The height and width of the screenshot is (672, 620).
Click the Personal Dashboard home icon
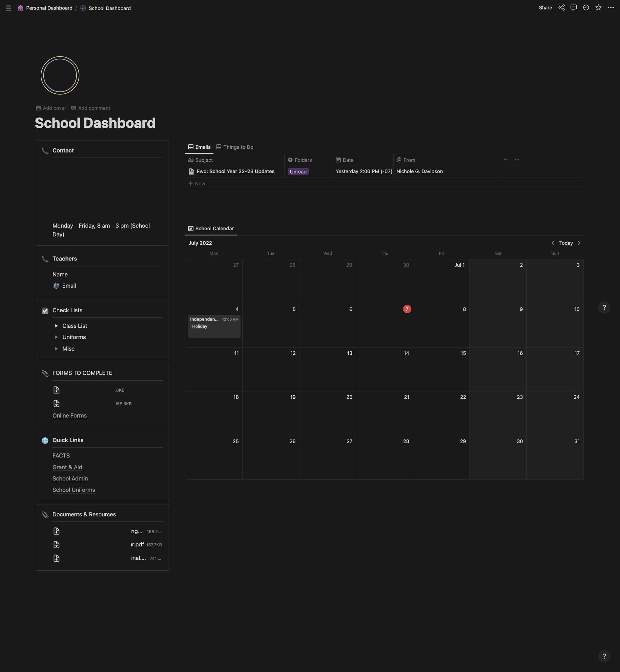(x=20, y=8)
